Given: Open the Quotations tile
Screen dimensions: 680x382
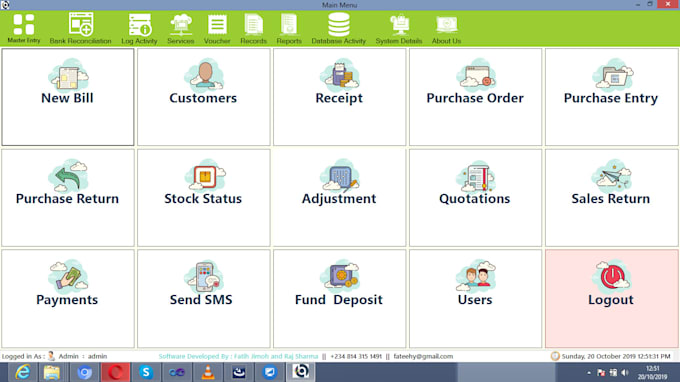Looking at the screenshot, I should point(475,198).
